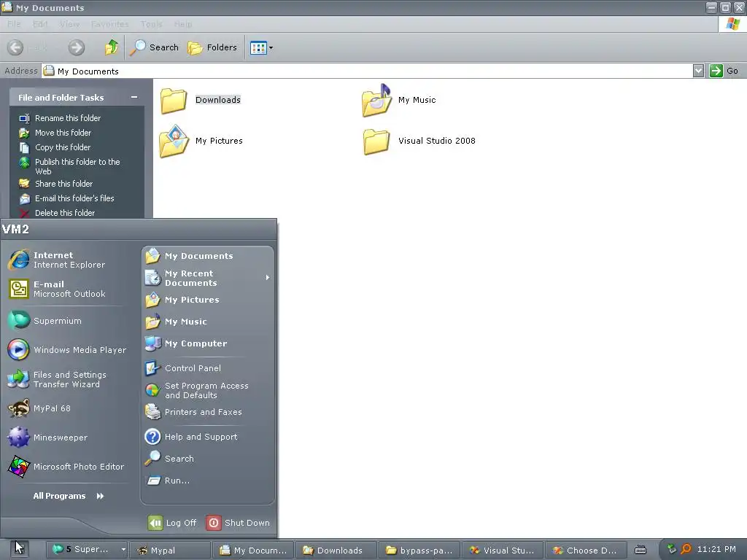Switch to Downloads taskbar window
The image size is (747, 560).
pyautogui.click(x=336, y=550)
